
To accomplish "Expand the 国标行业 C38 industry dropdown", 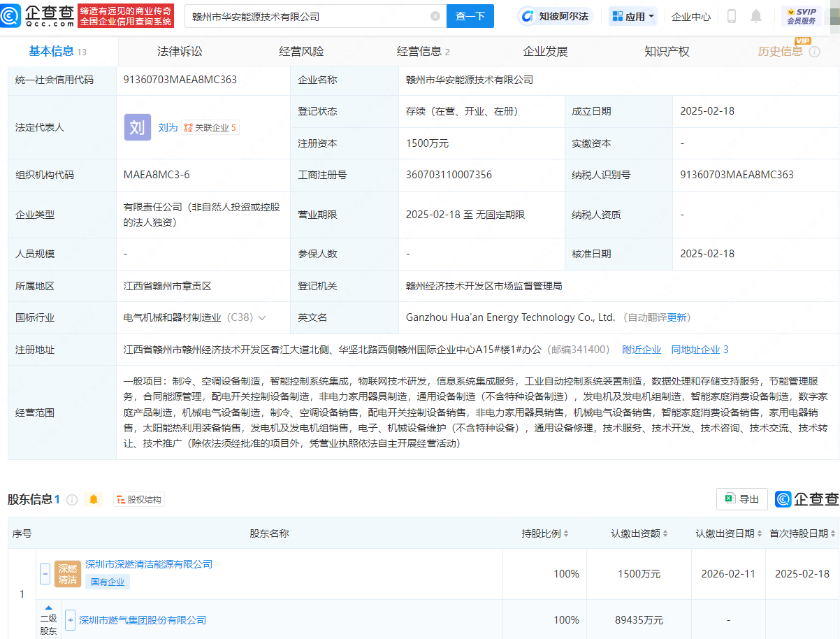I will pyautogui.click(x=262, y=317).
